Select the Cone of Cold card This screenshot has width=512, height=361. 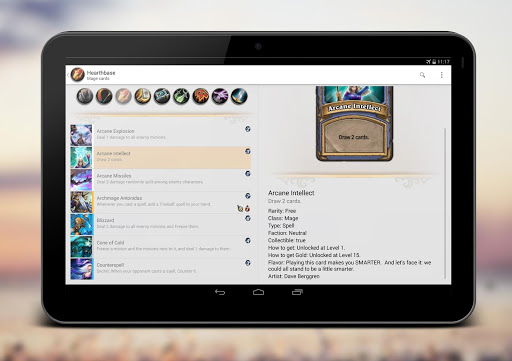[x=160, y=247]
